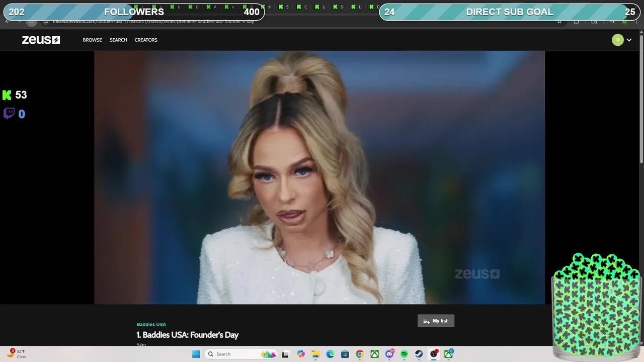Open the BROWSE menu item
Screen dimensions: 644x362
click(92, 40)
